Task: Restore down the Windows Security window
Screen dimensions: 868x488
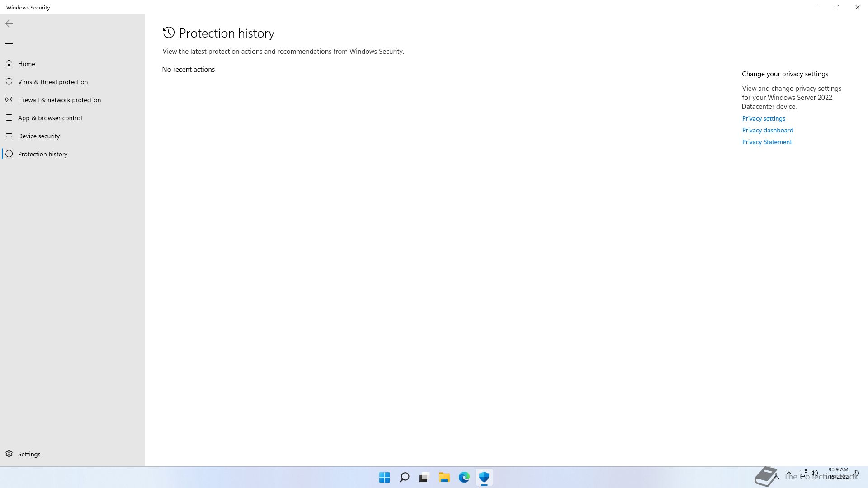Action: (x=836, y=7)
